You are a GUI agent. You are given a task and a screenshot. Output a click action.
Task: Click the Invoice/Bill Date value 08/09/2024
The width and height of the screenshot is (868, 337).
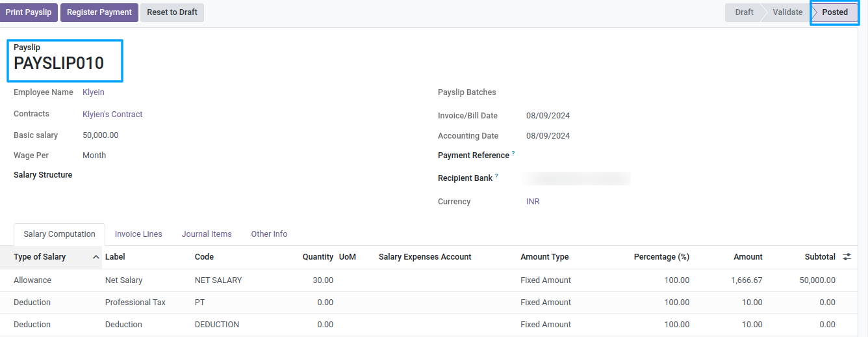548,116
